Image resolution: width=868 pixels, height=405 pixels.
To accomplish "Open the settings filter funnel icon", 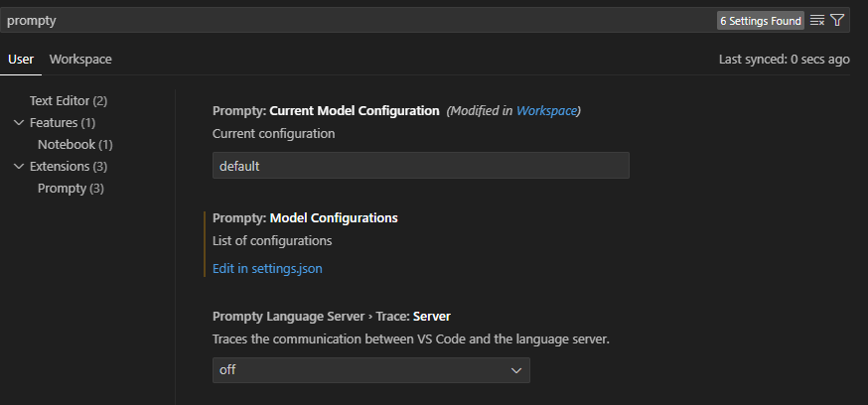I will coord(837,21).
